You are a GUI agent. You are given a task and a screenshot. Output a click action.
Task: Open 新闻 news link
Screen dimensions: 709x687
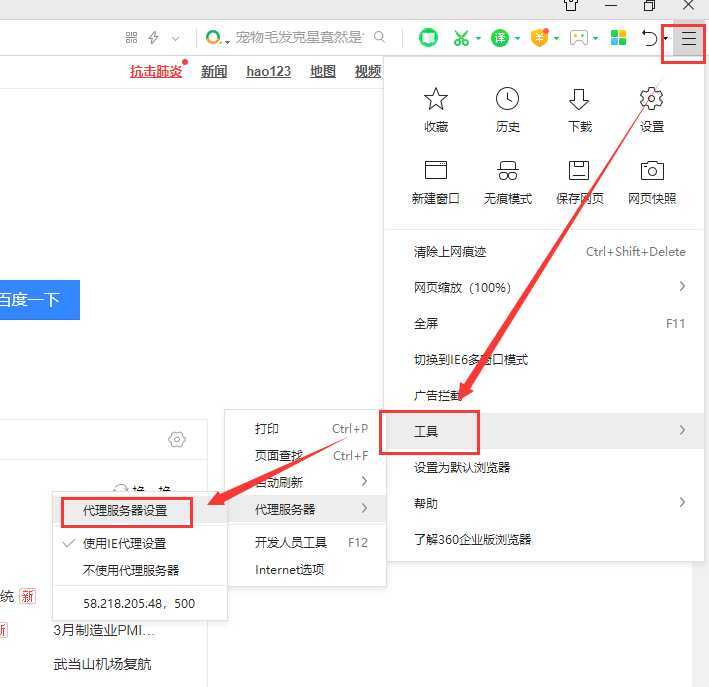click(214, 71)
